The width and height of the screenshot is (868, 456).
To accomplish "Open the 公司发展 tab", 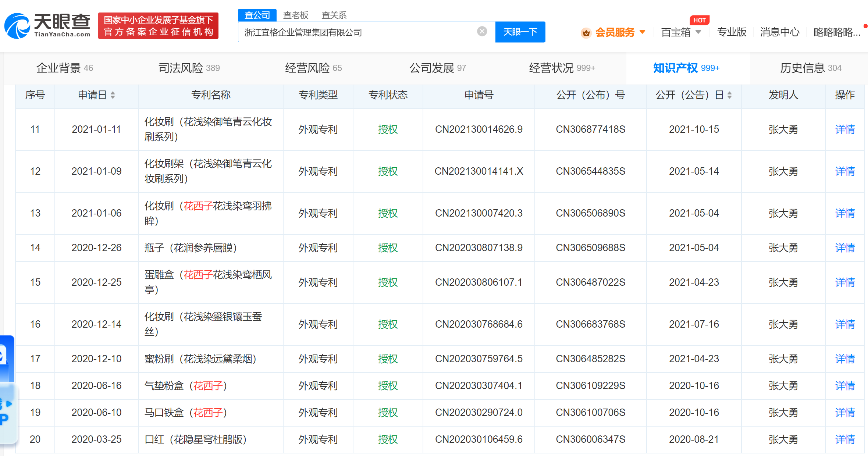I will tap(438, 68).
